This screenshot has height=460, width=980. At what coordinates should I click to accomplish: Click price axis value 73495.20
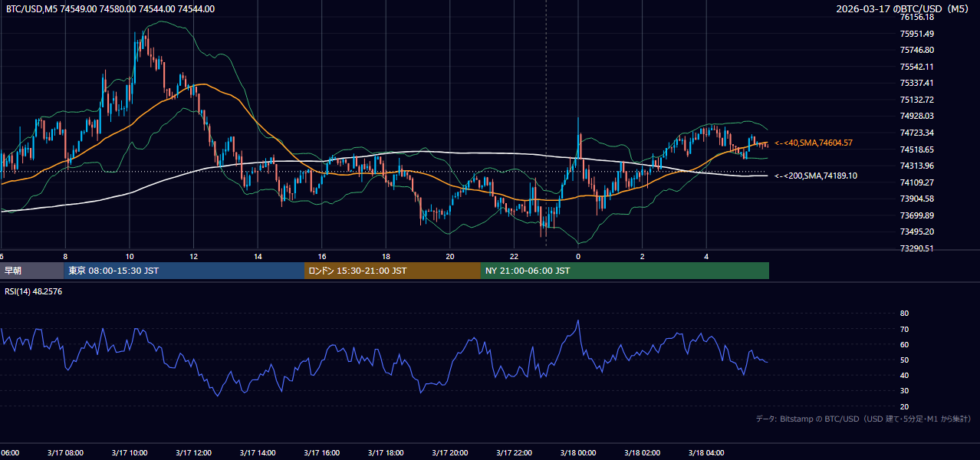[x=916, y=232]
